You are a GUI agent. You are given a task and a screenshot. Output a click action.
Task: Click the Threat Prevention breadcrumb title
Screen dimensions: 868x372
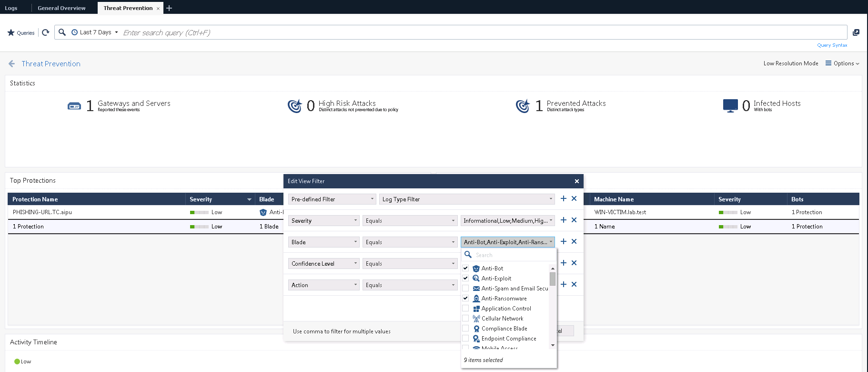tap(51, 64)
